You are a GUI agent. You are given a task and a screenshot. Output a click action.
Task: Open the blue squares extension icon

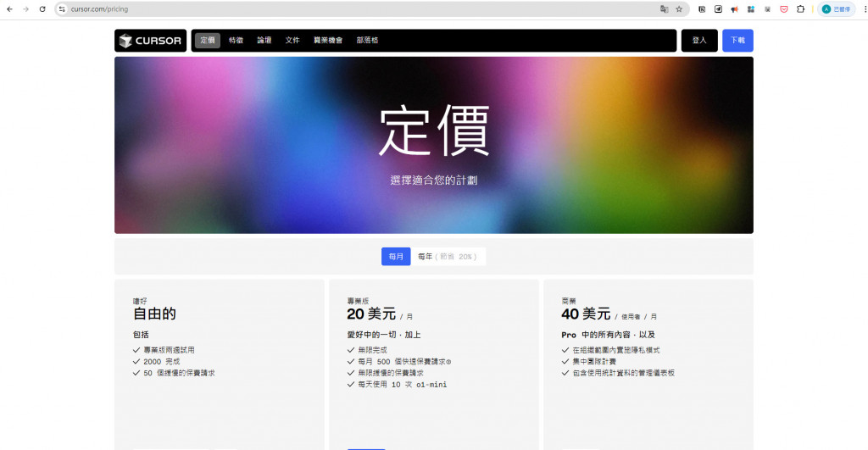[751, 8]
